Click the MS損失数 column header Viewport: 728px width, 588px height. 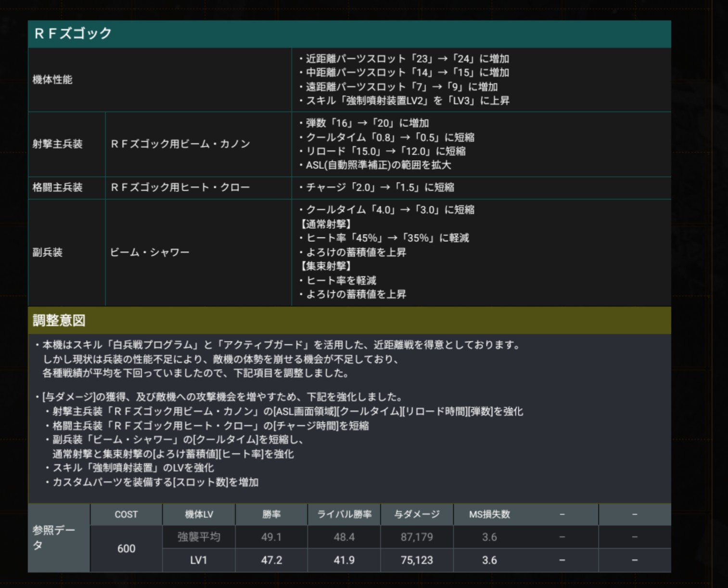point(489,514)
